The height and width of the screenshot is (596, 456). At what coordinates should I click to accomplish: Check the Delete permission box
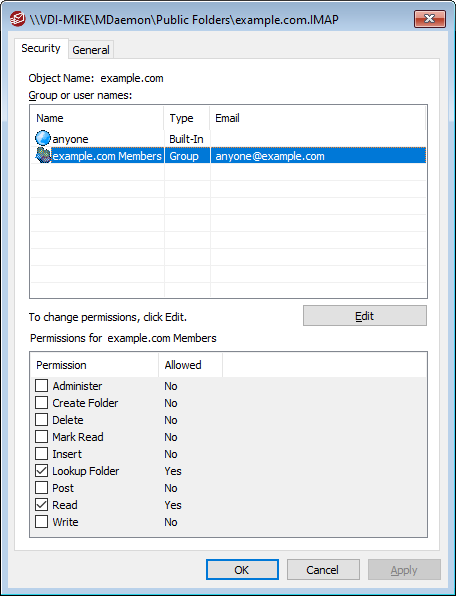(x=41, y=420)
